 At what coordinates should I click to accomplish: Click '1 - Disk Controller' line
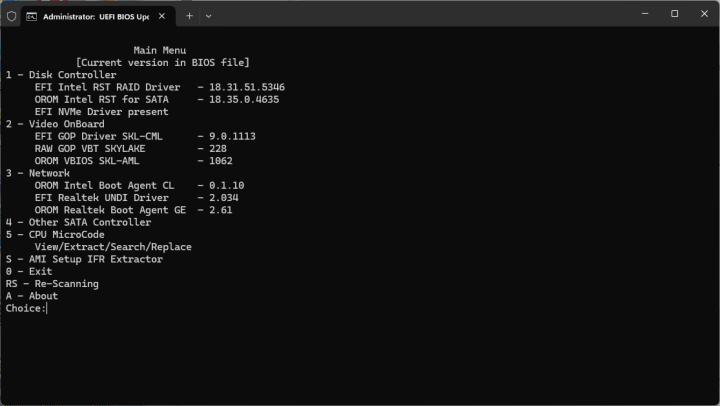click(x=61, y=75)
